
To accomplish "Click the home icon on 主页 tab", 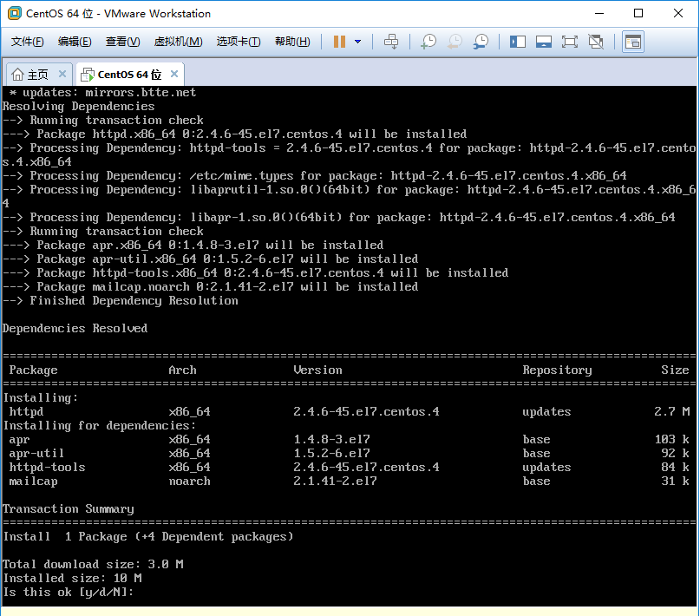I will tap(17, 74).
